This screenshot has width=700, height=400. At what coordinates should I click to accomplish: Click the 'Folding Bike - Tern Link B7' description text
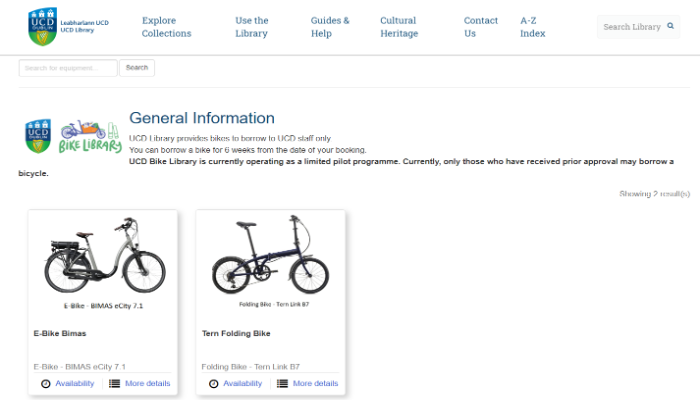coord(250,367)
